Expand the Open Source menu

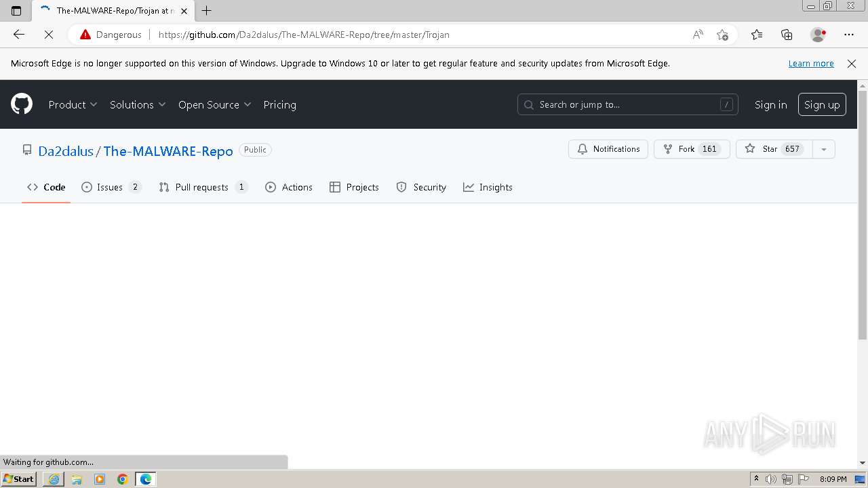[214, 104]
